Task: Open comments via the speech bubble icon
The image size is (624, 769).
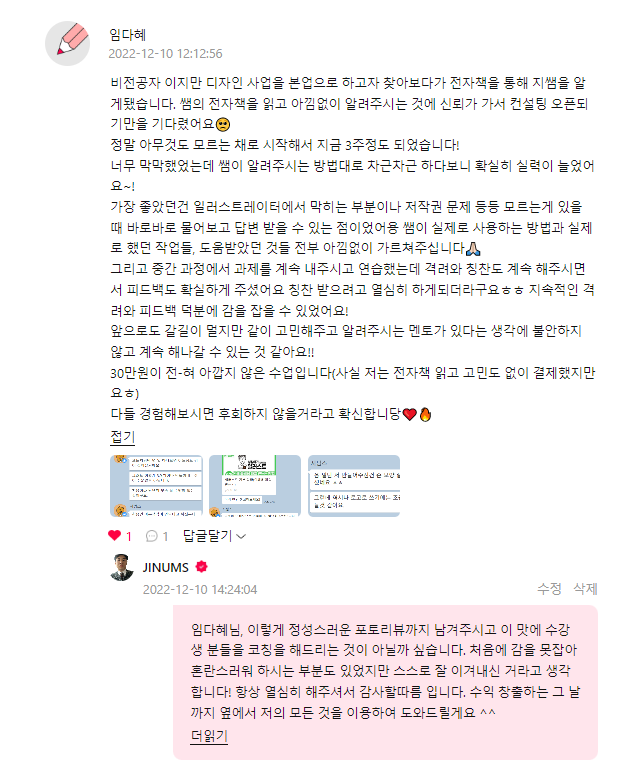Action: [152, 536]
